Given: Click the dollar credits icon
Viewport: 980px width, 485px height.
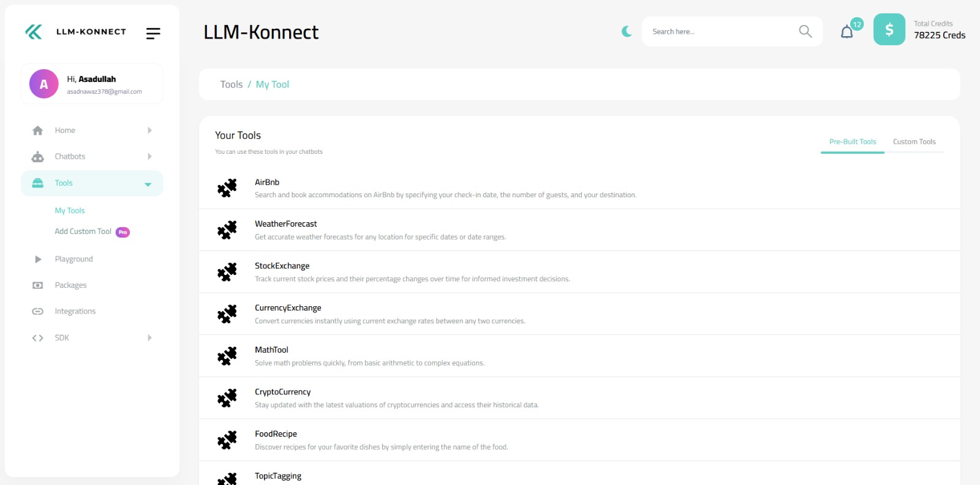Looking at the screenshot, I should [x=889, y=29].
